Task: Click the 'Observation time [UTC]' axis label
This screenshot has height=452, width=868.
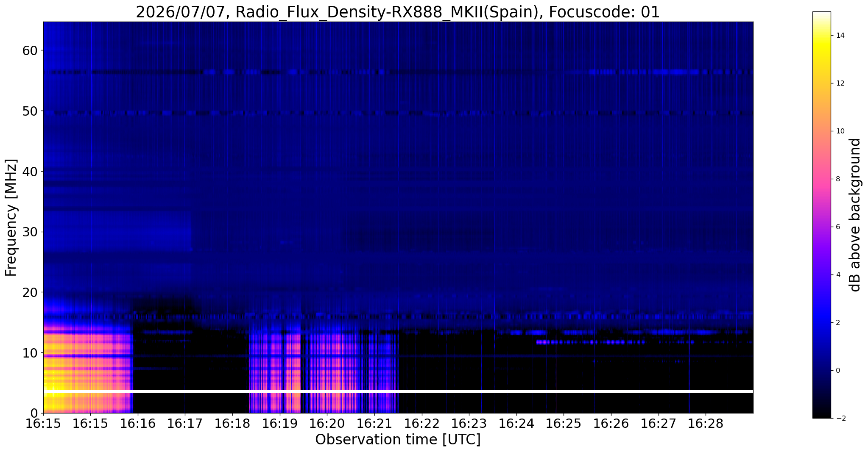Action: (x=398, y=440)
